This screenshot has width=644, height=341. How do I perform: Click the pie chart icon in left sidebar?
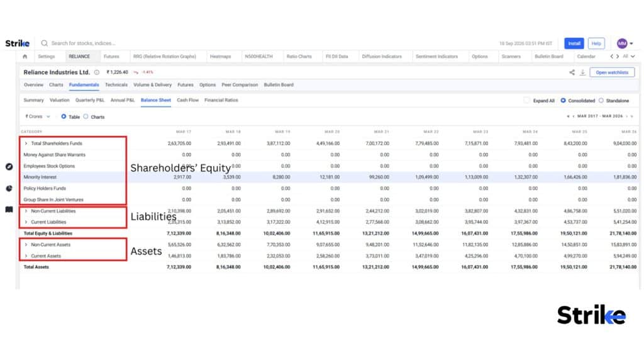9,188
